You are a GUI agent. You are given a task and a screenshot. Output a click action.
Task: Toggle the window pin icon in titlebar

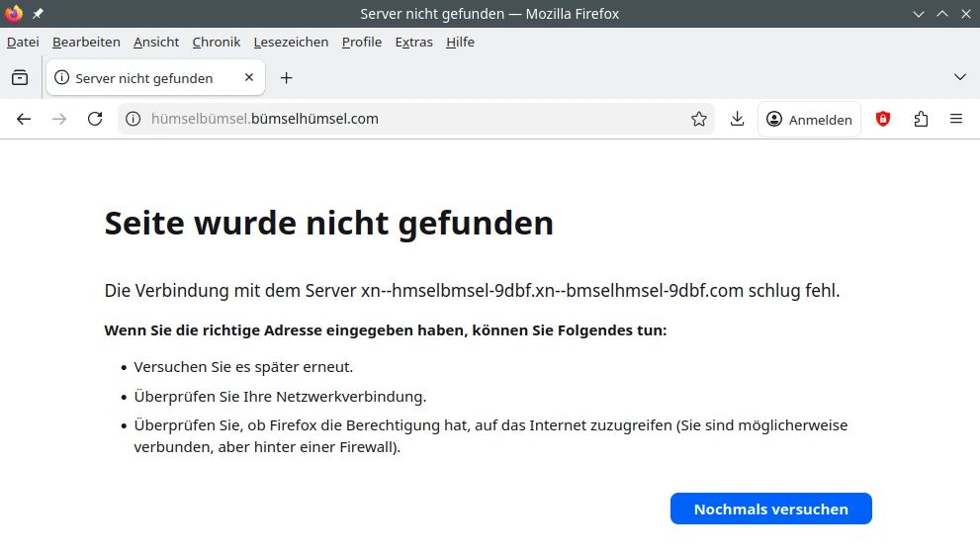pyautogui.click(x=38, y=14)
